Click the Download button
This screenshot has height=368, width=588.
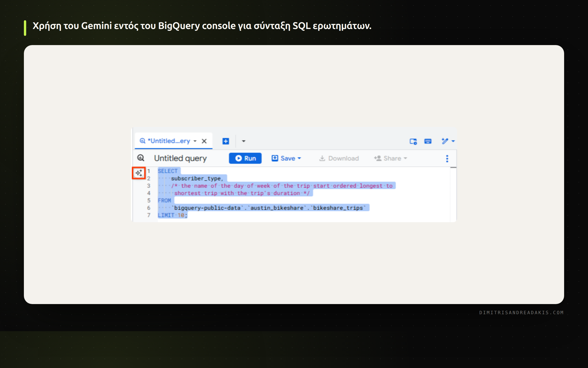(x=339, y=158)
